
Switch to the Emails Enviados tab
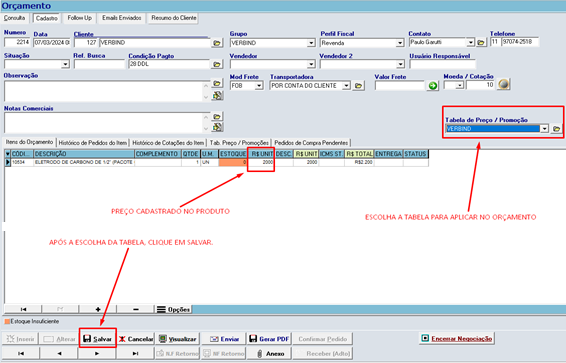pyautogui.click(x=122, y=18)
